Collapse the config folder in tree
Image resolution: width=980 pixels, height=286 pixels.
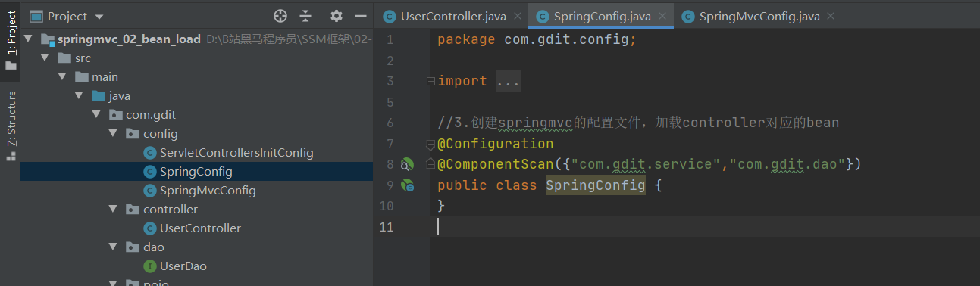[x=113, y=134]
